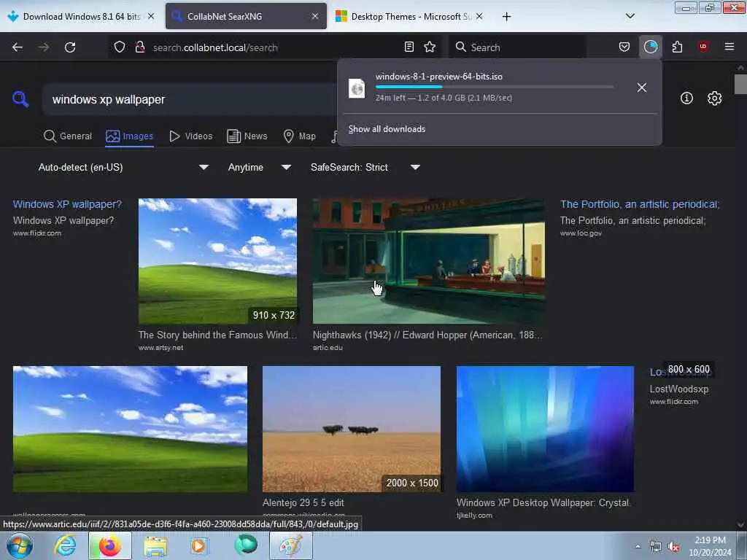
Task: Switch to the Desktop Themes Microsoft tab
Action: [x=410, y=16]
